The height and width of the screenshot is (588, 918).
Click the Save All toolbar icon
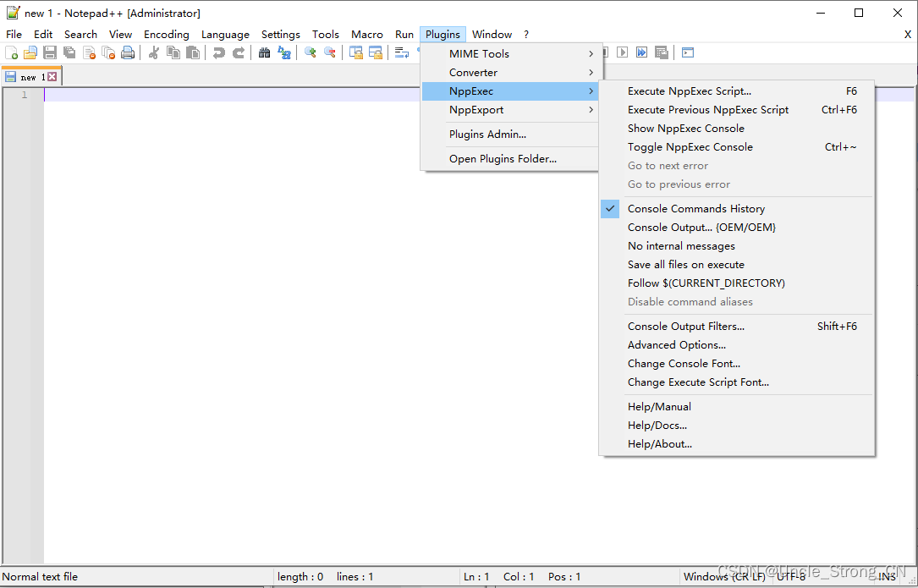[69, 52]
